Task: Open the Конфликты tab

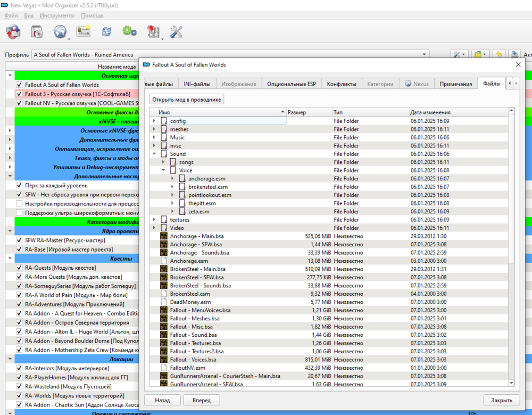Action: coord(342,84)
